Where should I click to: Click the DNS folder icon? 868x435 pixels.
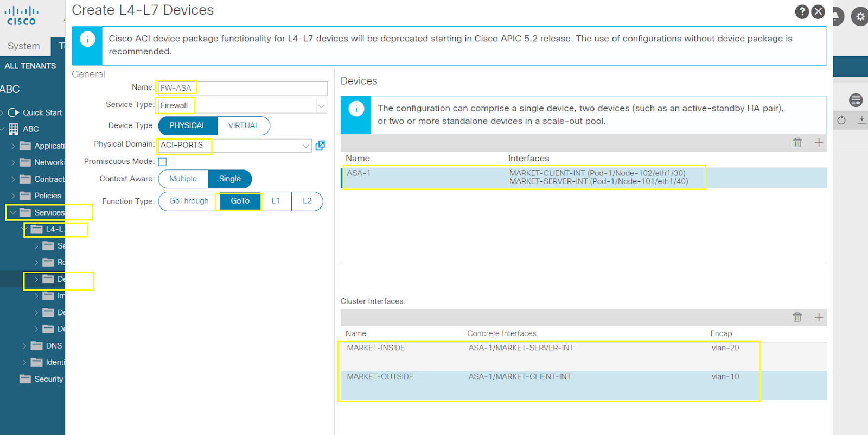click(36, 345)
